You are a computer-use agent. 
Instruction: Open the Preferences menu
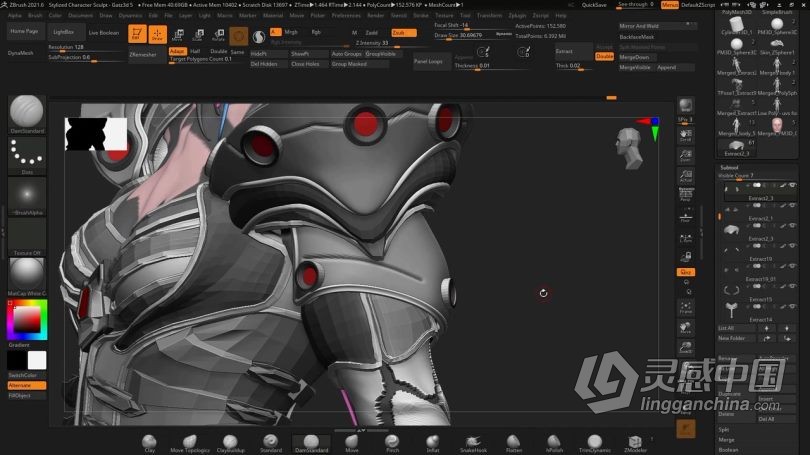click(x=346, y=15)
